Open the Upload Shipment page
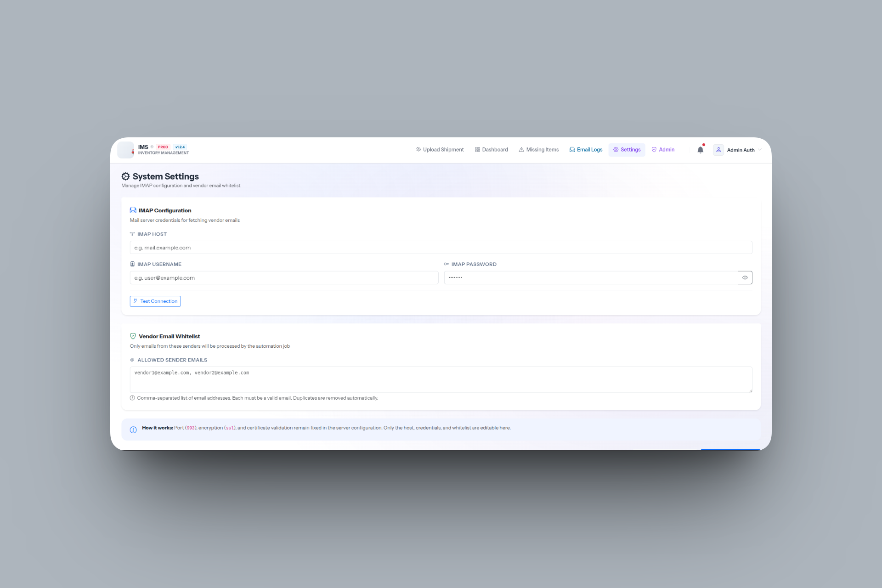This screenshot has height=588, width=882. pos(440,150)
